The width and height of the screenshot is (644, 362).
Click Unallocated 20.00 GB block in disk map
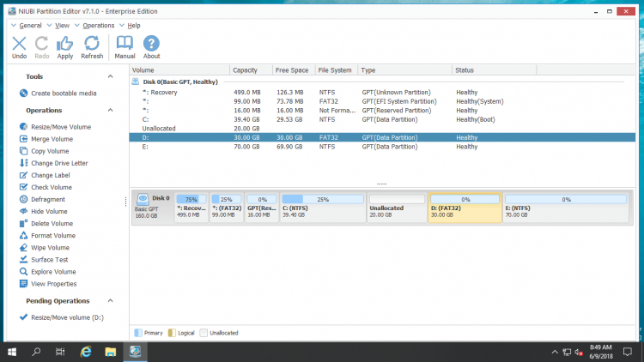coord(397,208)
